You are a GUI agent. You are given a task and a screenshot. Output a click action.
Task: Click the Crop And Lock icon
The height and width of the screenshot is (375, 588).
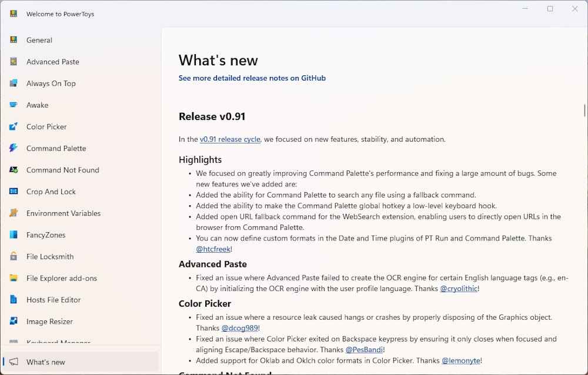pyautogui.click(x=14, y=192)
